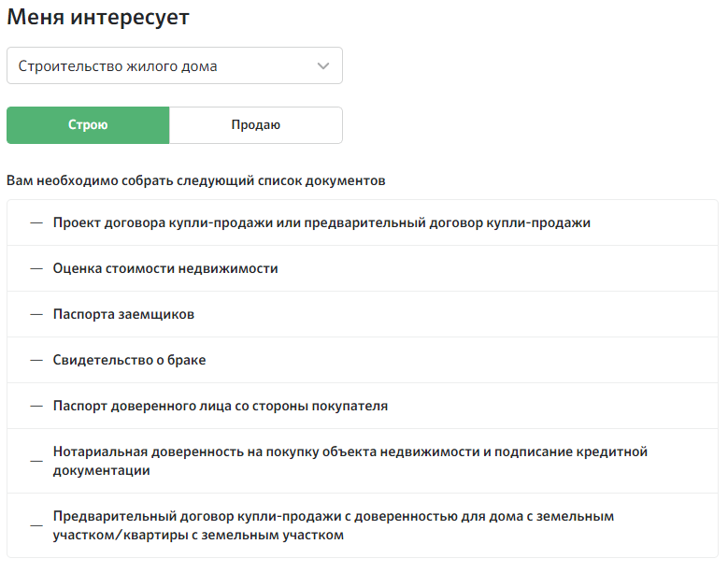
Task: Click the Меня интересует heading
Action: pos(98,17)
